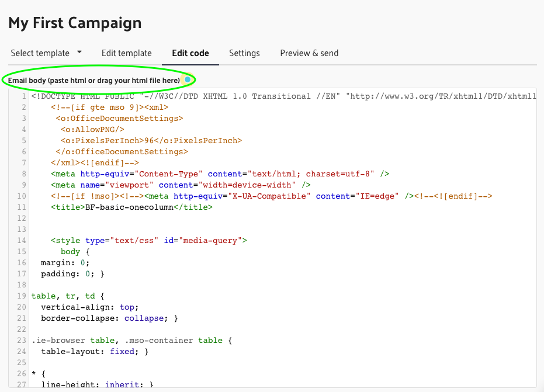Click the border-collapse: collapse code line
This screenshot has width=544, height=392.
click(x=109, y=318)
